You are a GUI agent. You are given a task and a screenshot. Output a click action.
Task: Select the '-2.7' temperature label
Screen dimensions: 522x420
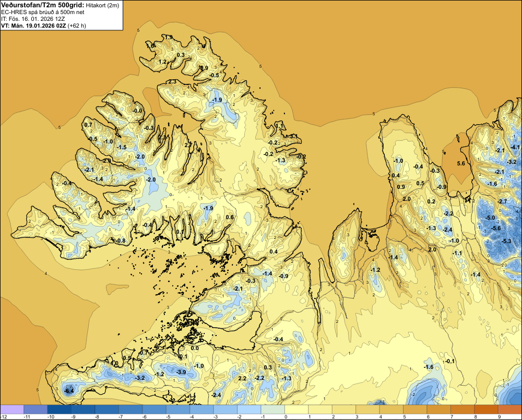[502, 201]
